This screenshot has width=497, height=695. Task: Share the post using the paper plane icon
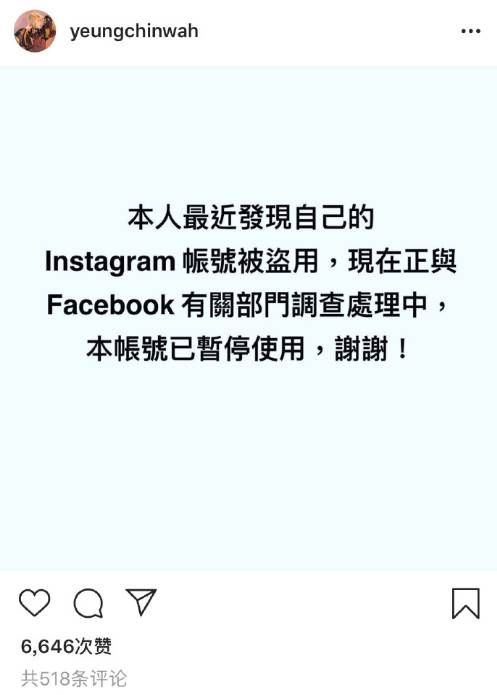tap(141, 601)
